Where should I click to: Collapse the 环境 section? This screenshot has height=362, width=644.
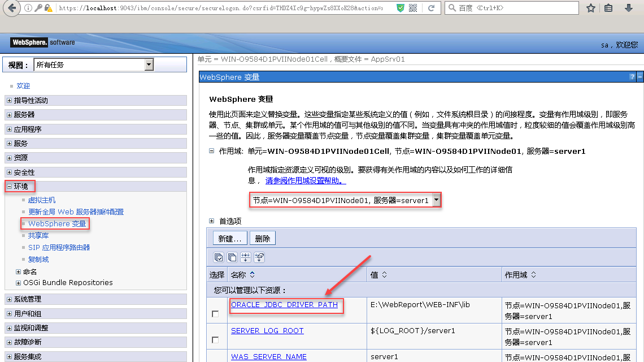click(10, 186)
